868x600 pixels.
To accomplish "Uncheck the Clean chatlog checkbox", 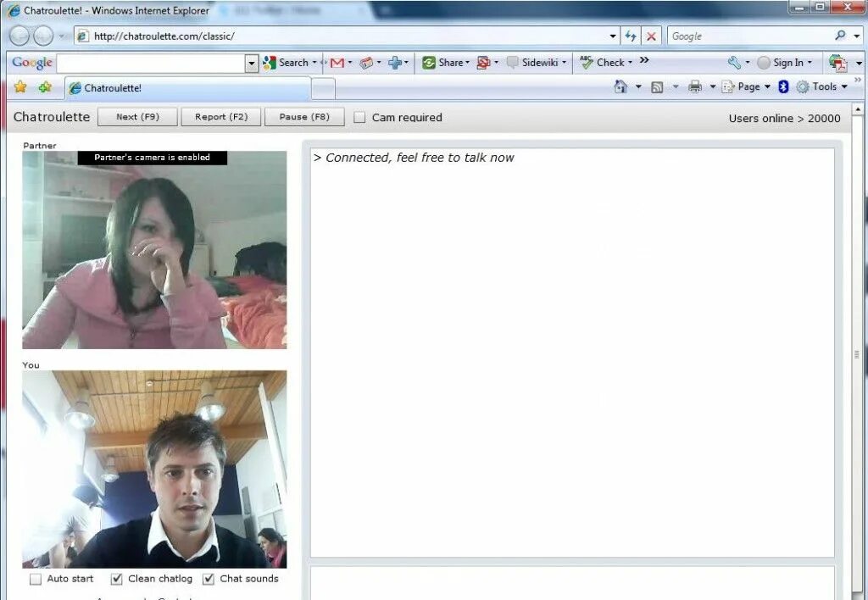I will [116, 579].
